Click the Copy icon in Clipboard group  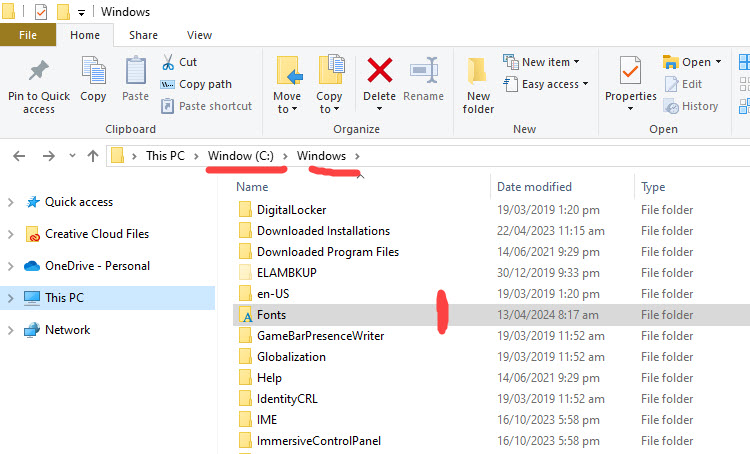click(x=93, y=72)
